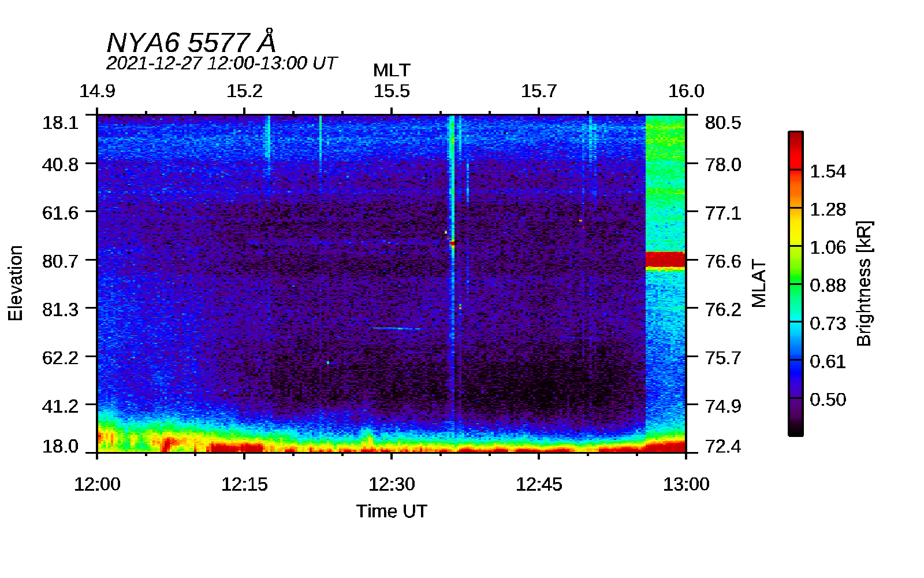The height and width of the screenshot is (578, 924).
Task: Click elevation tick label 18.0
Action: (x=60, y=446)
